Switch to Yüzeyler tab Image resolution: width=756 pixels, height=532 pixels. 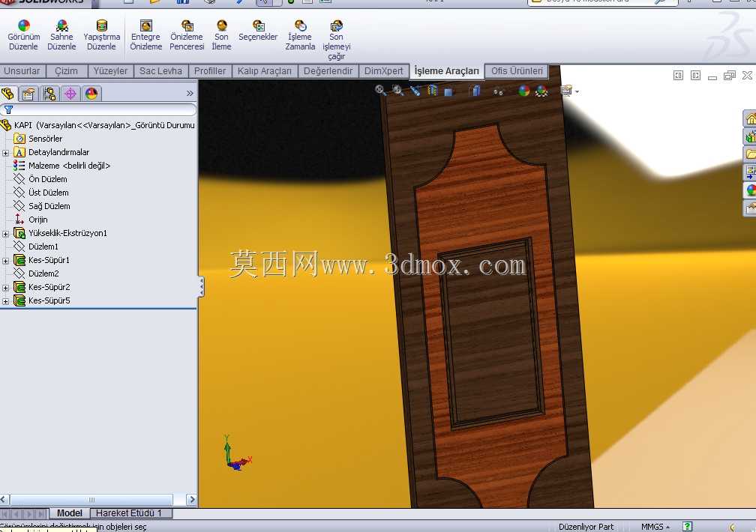point(110,71)
